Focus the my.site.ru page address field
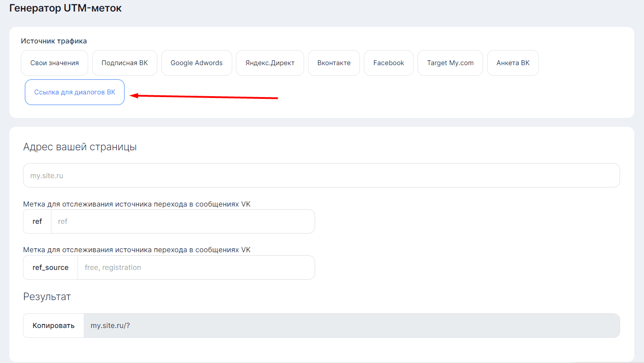Screen dimensions: 644x363 pos(321,176)
